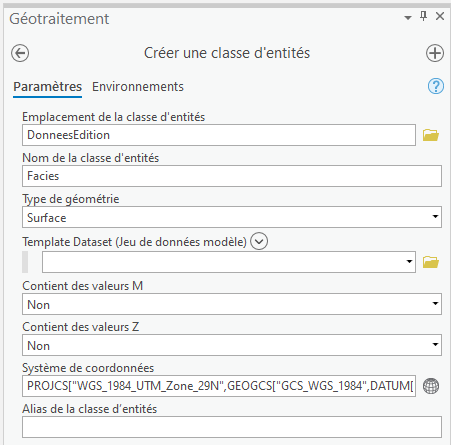This screenshot has width=451, height=445.
Task: Click the plus icon beside the tool title
Action: [435, 53]
